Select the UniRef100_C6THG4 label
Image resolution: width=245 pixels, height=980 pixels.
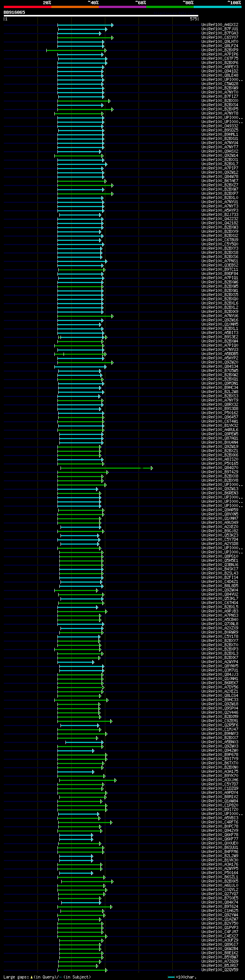pos(220,603)
